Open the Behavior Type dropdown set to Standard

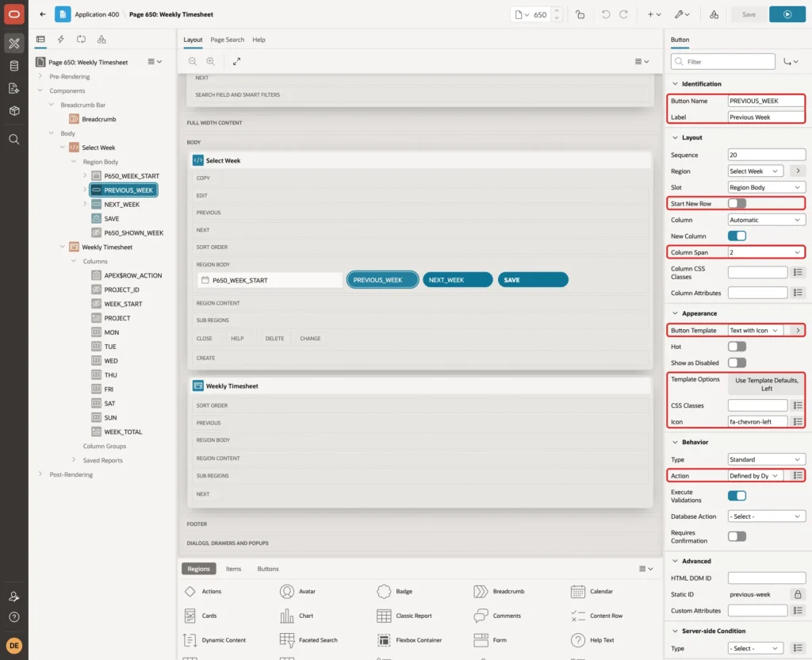tap(767, 459)
